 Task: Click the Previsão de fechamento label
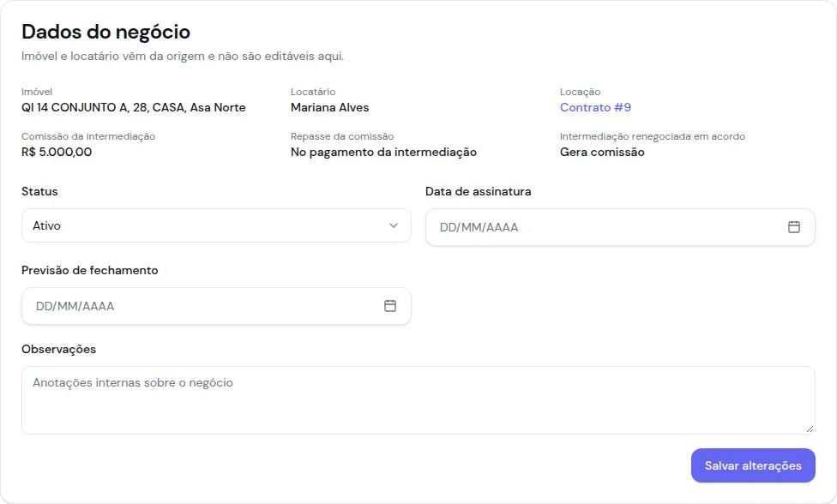(90, 270)
